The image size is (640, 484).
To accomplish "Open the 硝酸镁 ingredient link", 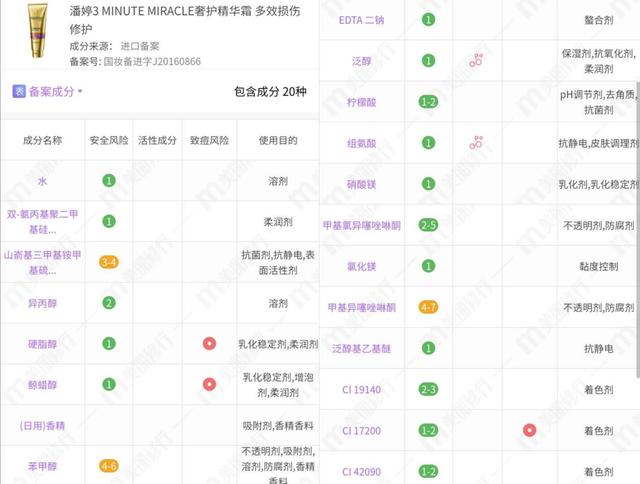I will click(x=362, y=184).
